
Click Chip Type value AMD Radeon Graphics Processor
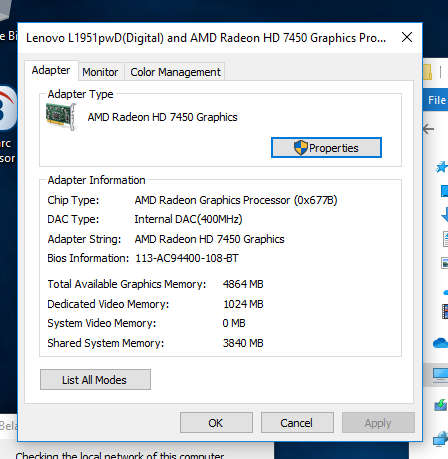236,200
